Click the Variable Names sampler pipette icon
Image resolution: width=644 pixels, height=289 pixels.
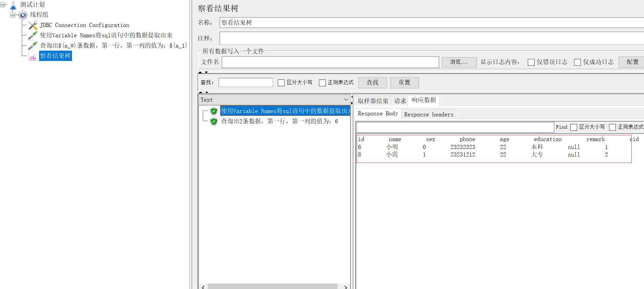tap(33, 35)
